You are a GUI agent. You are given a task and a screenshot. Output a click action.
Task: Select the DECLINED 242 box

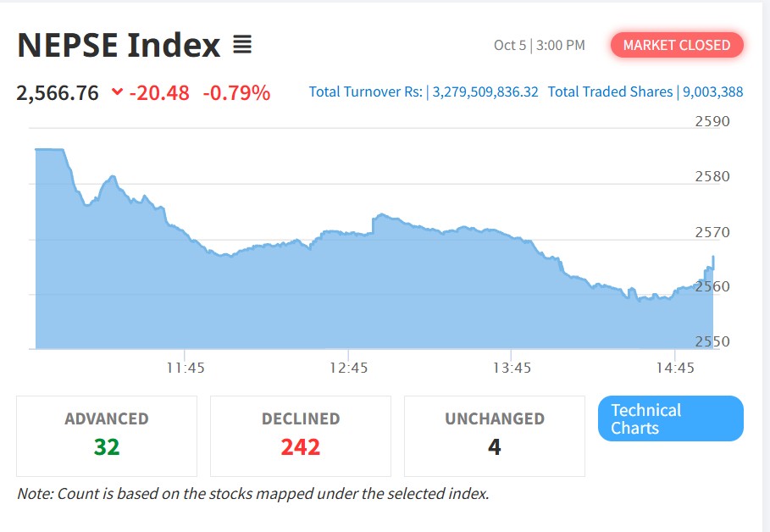click(x=301, y=436)
